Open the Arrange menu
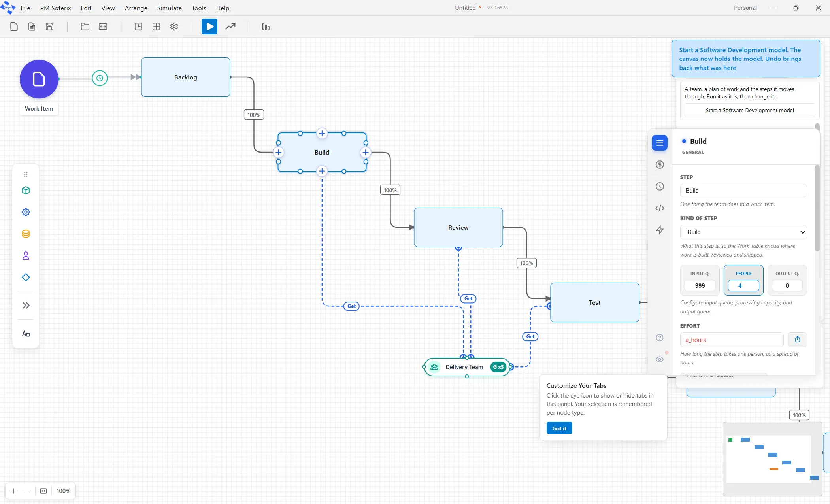This screenshot has height=504, width=830. 136,8
